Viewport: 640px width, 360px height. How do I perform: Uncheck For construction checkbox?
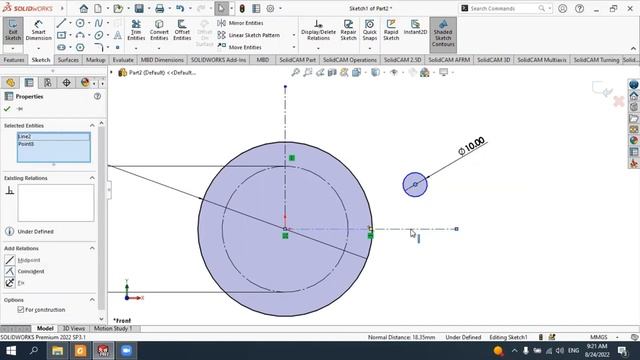pos(21,310)
